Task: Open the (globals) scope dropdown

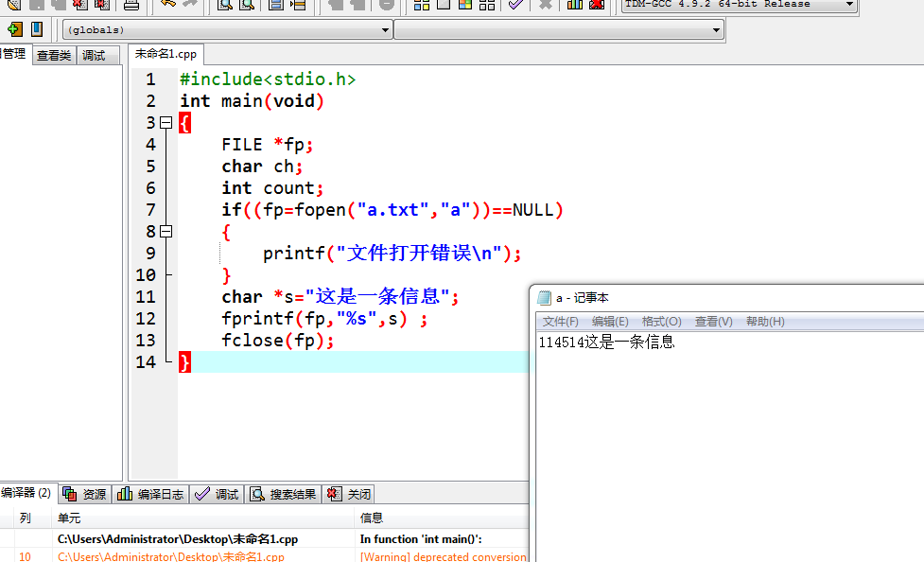Action: 228,29
